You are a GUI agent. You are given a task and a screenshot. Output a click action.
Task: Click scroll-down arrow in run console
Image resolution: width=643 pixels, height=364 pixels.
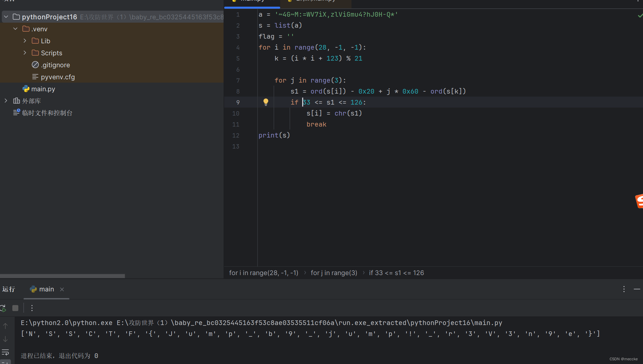click(5, 339)
